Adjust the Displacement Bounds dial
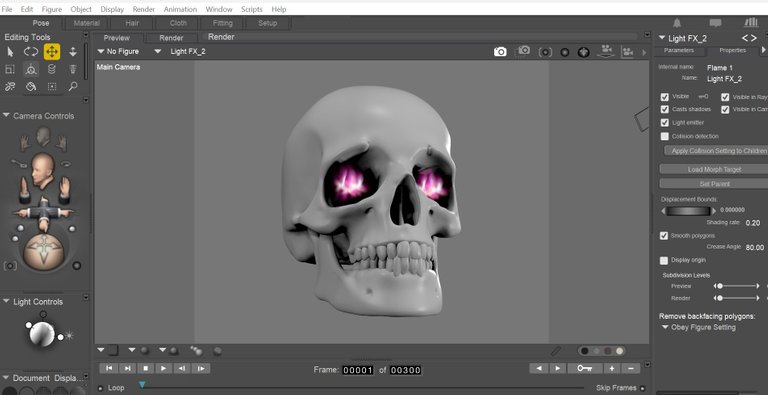The height and width of the screenshot is (395, 768). [x=688, y=211]
